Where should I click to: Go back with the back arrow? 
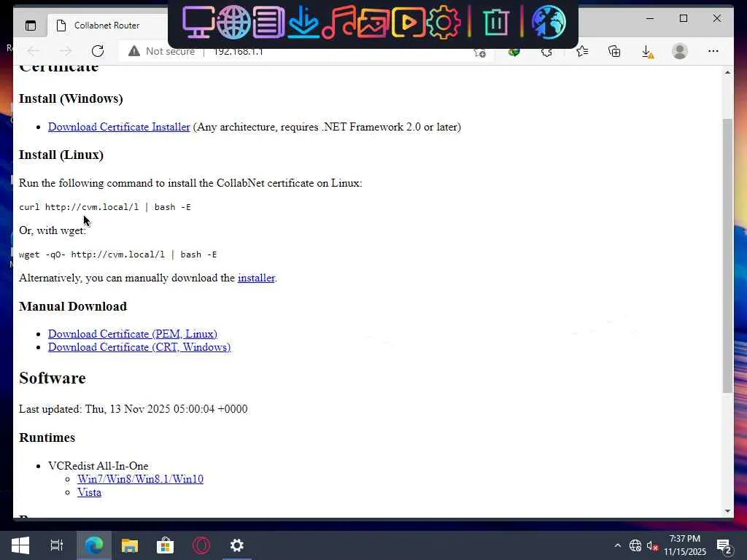(x=34, y=51)
